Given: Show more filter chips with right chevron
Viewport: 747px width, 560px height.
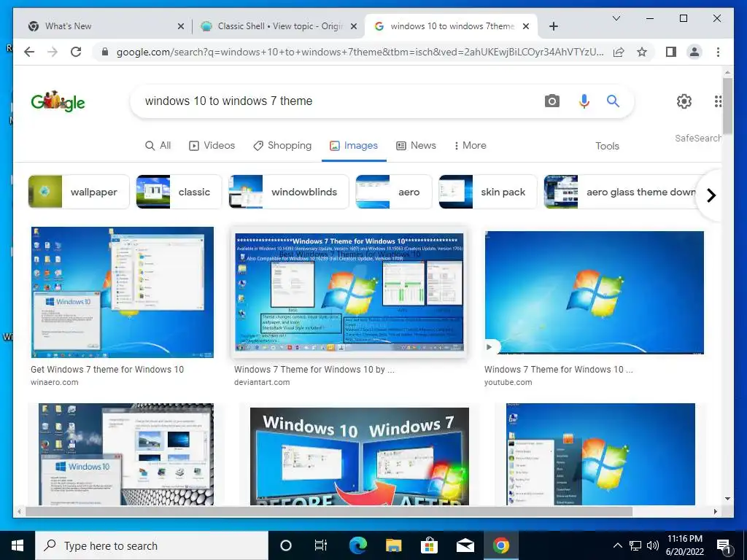Looking at the screenshot, I should tap(711, 195).
